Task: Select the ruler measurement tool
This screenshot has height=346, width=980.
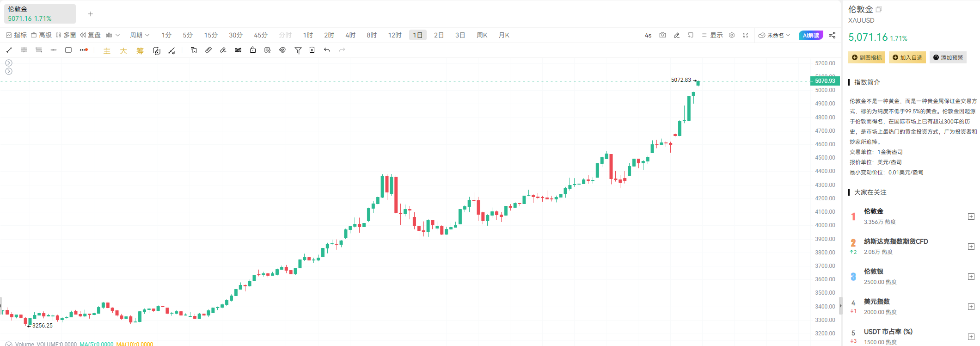Action: click(x=208, y=50)
